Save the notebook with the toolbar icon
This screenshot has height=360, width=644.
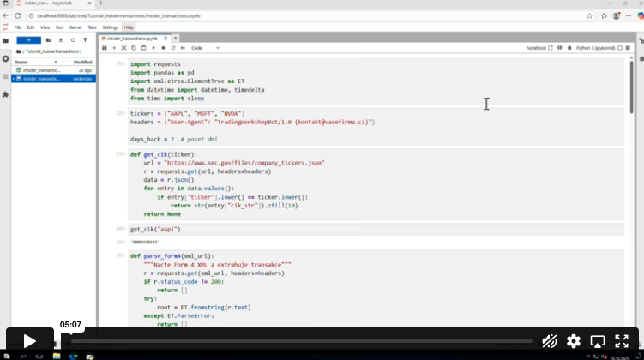tap(105, 48)
